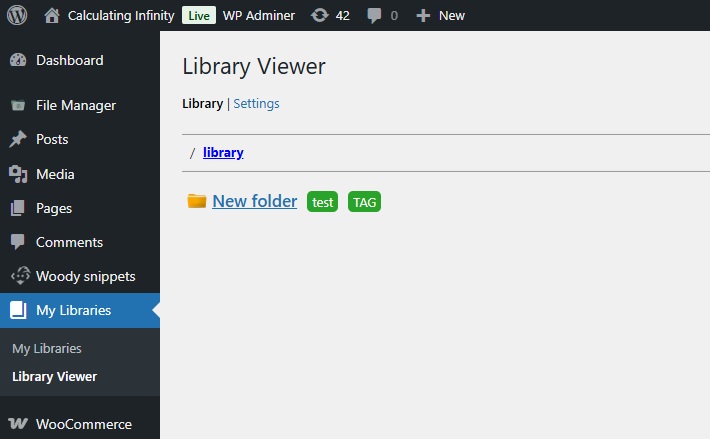Open File Manager from sidebar

tap(76, 105)
